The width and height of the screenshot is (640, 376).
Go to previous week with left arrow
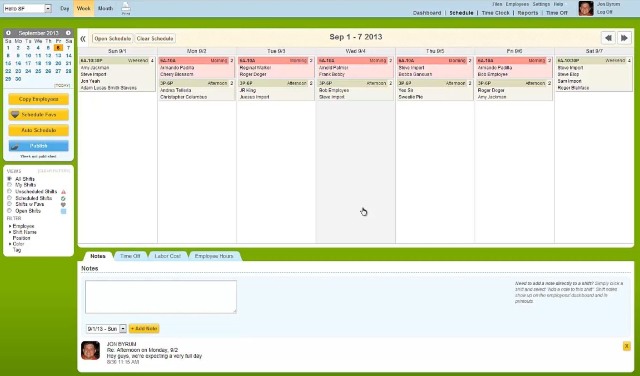click(x=608, y=38)
